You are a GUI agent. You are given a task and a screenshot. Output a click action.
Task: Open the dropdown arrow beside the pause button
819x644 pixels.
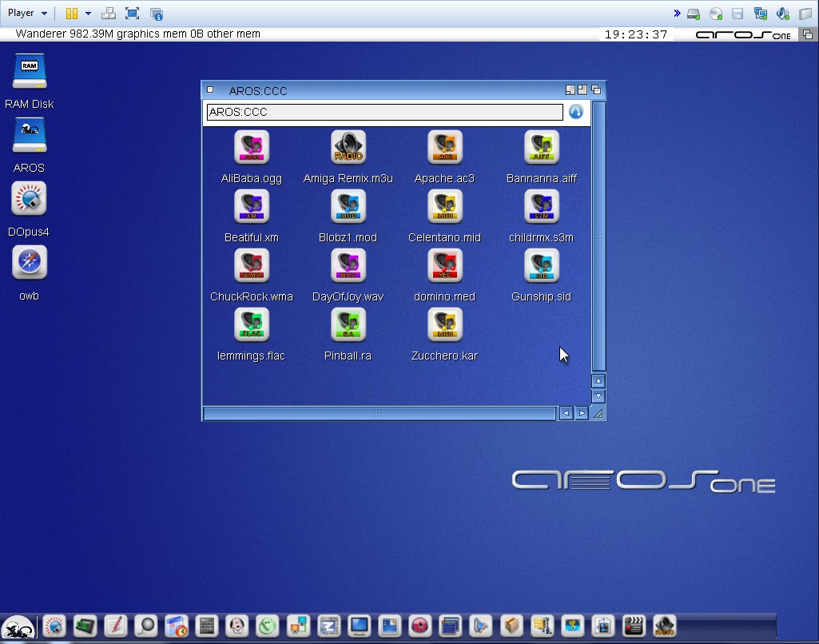[88, 14]
